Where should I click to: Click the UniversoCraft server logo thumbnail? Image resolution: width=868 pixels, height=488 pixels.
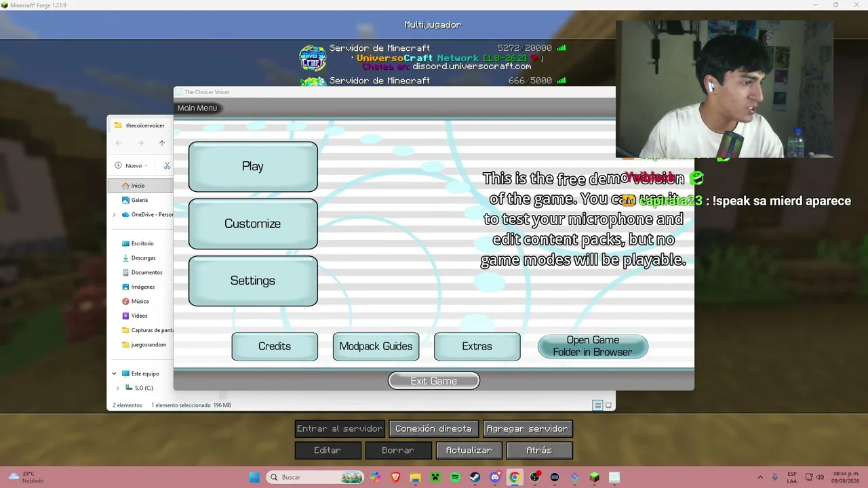click(x=313, y=58)
